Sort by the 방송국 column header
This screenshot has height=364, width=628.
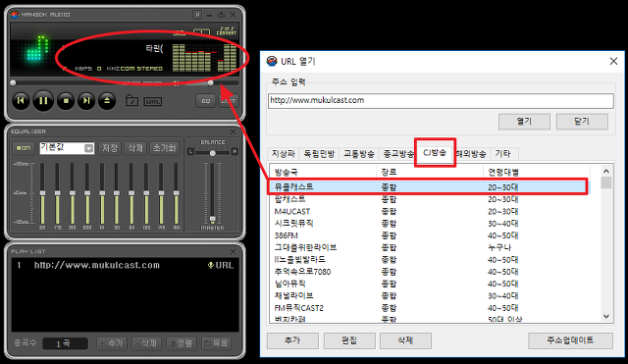[323, 173]
